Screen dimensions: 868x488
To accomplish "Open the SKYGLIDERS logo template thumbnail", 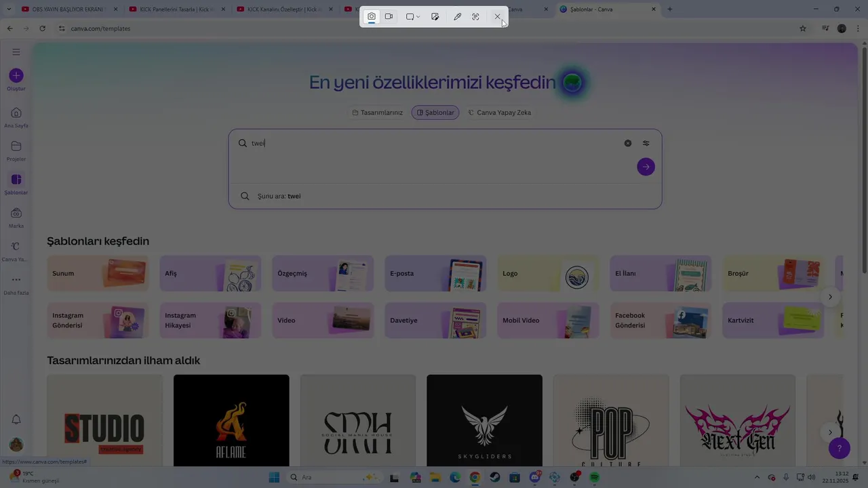I will (484, 420).
